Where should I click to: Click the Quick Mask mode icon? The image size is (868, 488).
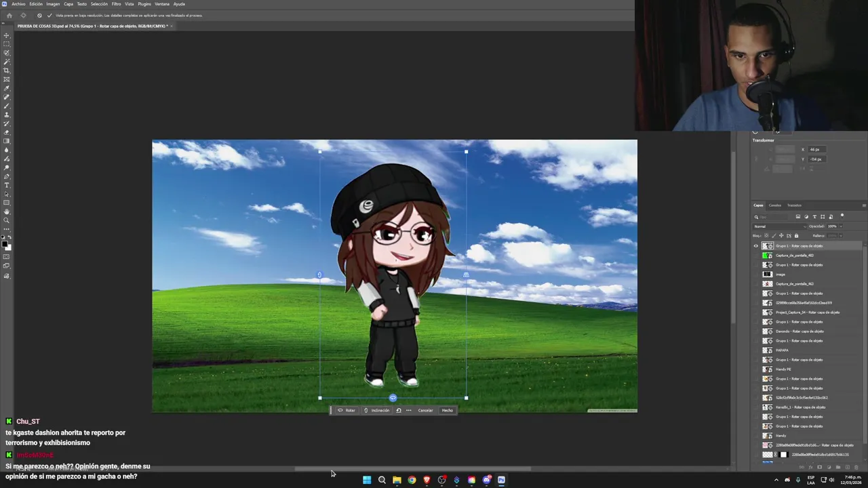tap(7, 256)
